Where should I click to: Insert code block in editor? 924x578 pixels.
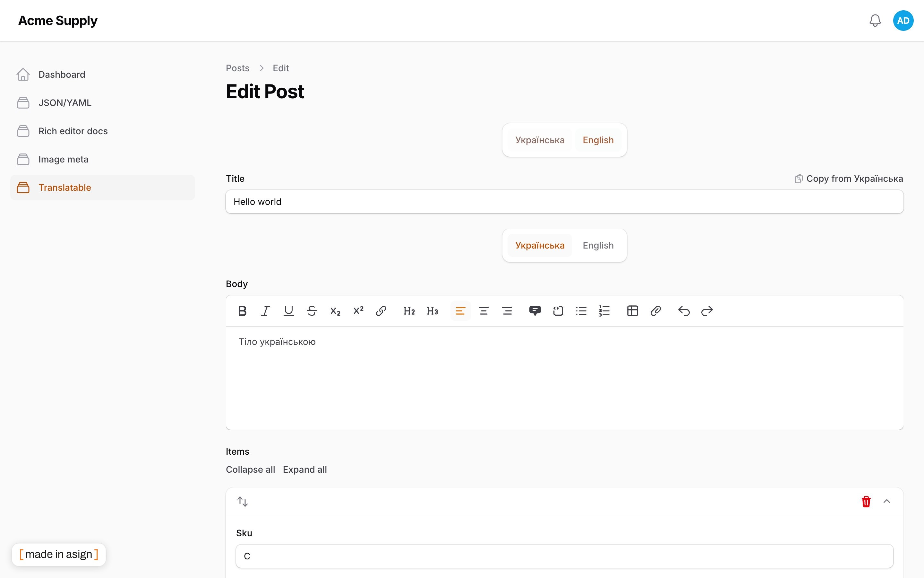558,311
